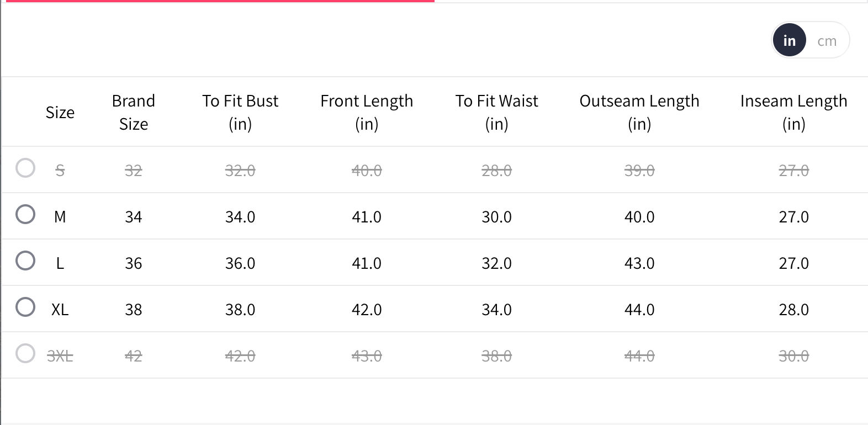This screenshot has width=868, height=425.
Task: Click the M row's 30.0 waist value
Action: pos(496,217)
